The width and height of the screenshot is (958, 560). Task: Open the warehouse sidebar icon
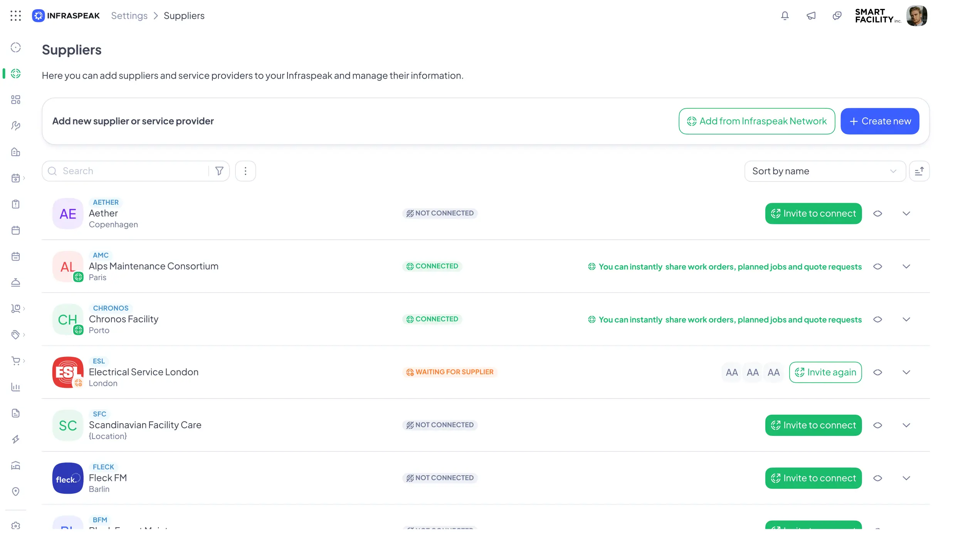coord(16,466)
